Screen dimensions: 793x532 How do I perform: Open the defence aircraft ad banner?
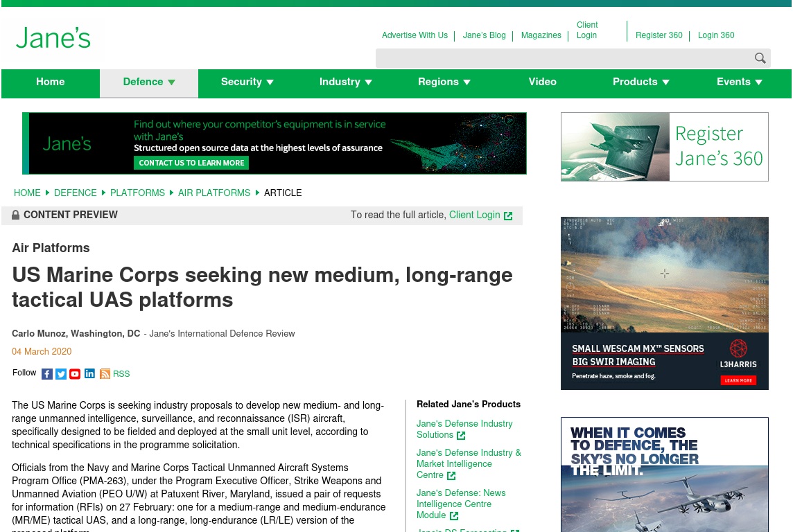tap(665, 475)
